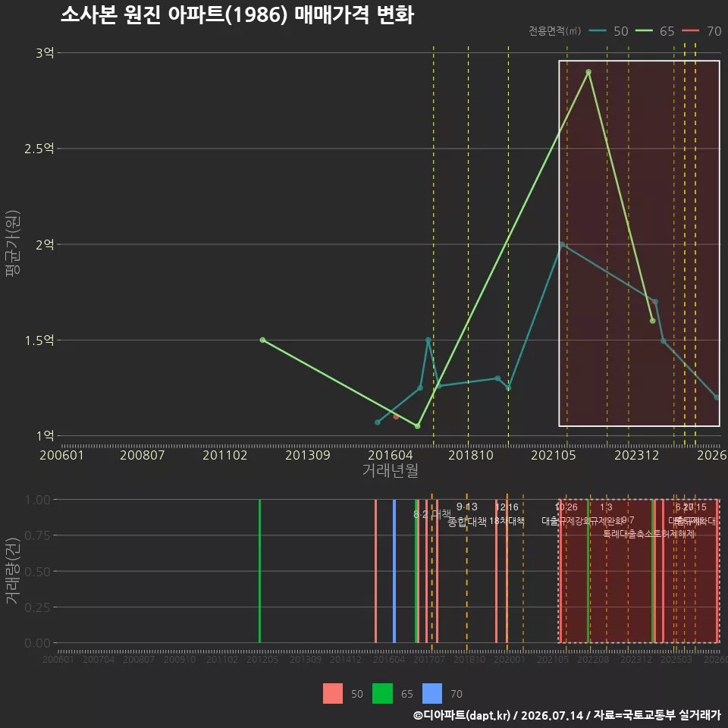Viewport: 728px width, 728px height.
Task: Click the 65㎡ lowest point near 1억
Action: tap(417, 425)
